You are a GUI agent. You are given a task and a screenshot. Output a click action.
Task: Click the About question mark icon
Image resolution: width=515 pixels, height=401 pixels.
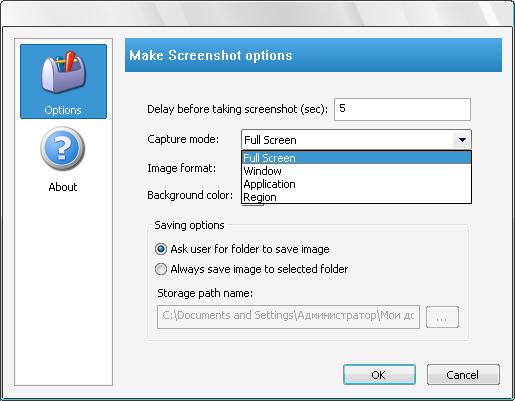(63, 148)
